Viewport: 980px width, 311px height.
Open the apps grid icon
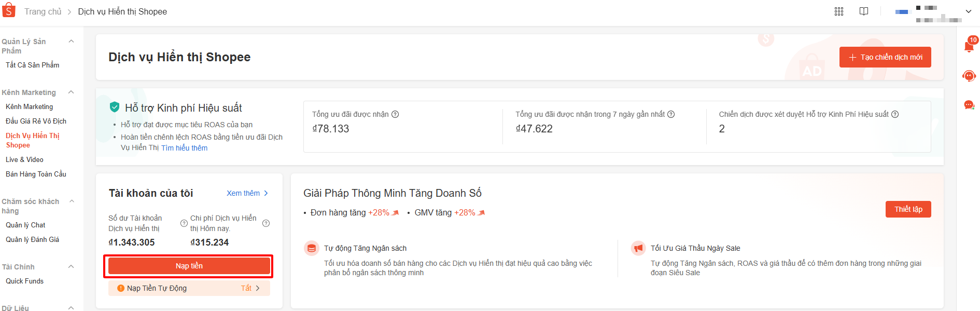click(x=838, y=11)
